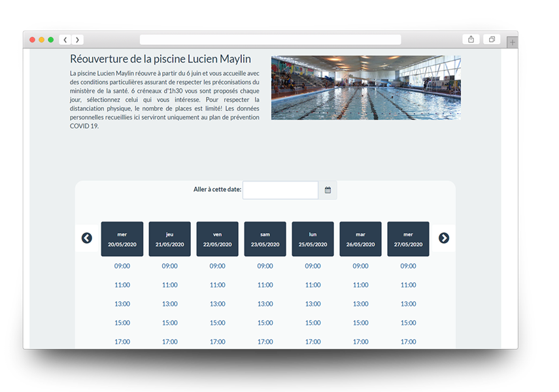Click 11:00 under mer 27/05/2020
Screen dimensions: 559x392
408,285
